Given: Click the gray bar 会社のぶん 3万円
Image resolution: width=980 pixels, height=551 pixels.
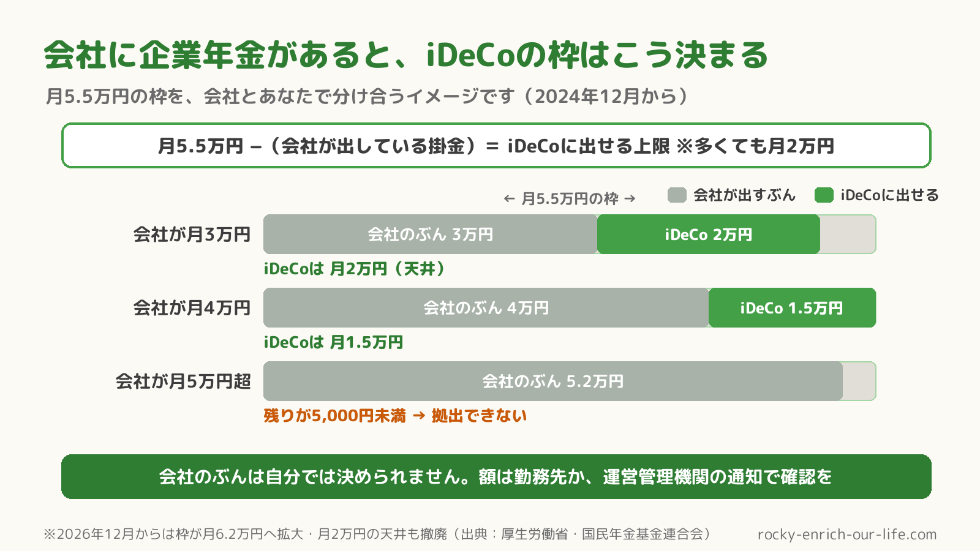Looking at the screenshot, I should coord(431,234).
